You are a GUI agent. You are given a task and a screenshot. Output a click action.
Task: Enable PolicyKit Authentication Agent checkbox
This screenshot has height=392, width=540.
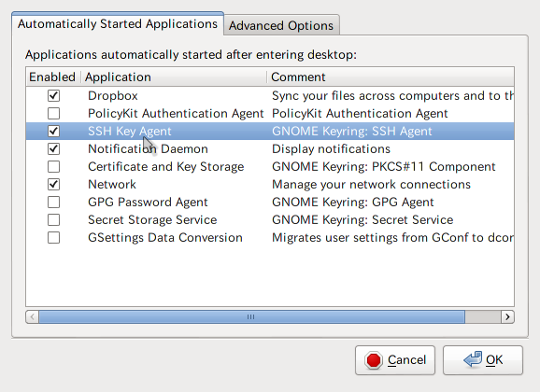coord(53,113)
